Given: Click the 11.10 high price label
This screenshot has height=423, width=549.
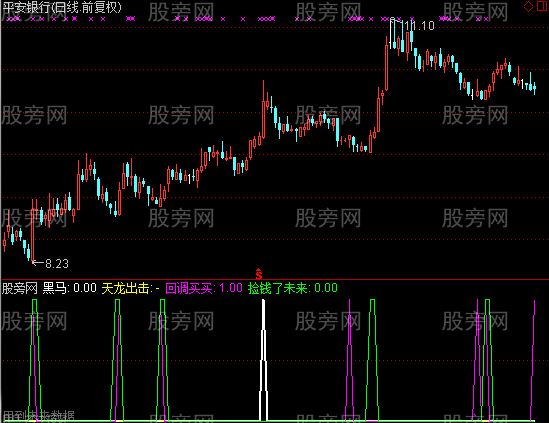Looking at the screenshot, I should pos(419,26).
